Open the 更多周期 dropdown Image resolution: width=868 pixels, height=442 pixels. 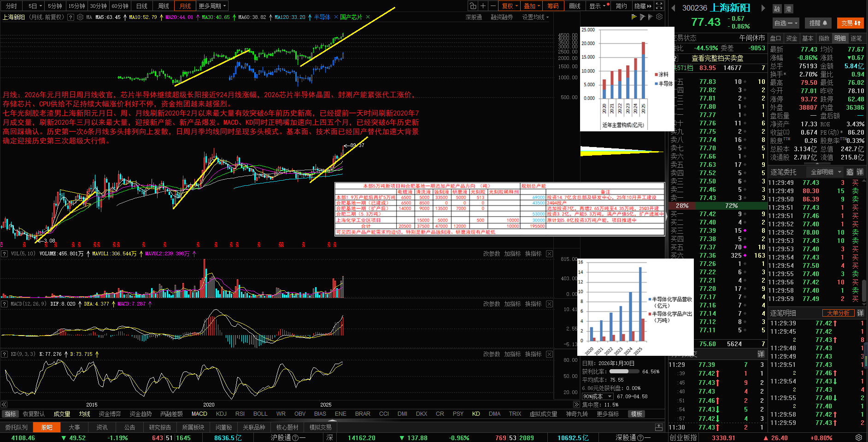[x=212, y=6]
